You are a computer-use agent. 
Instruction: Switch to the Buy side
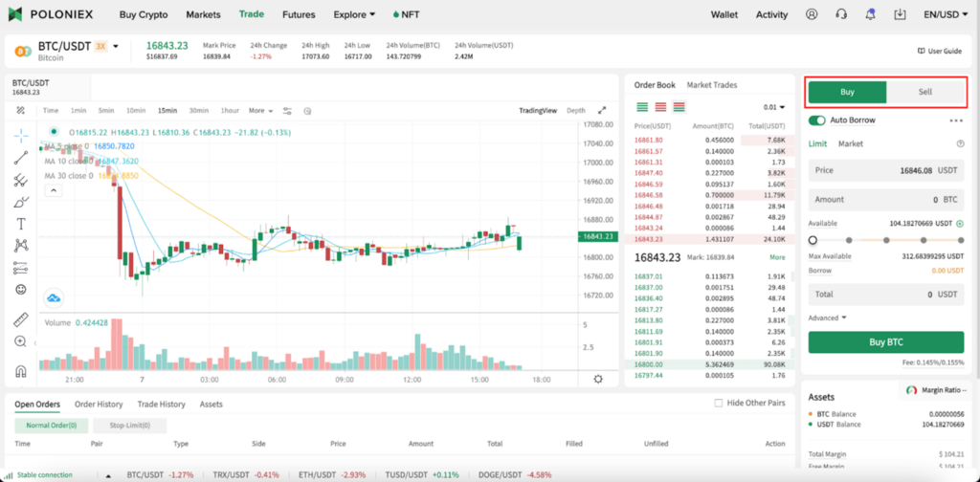click(847, 92)
